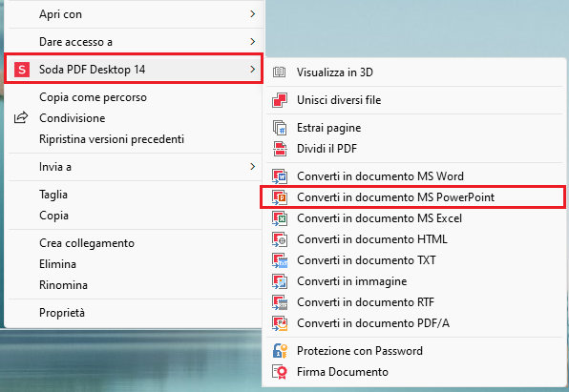The height and width of the screenshot is (392, 569).
Task: Click the Converti in immagine icon
Action: point(280,281)
